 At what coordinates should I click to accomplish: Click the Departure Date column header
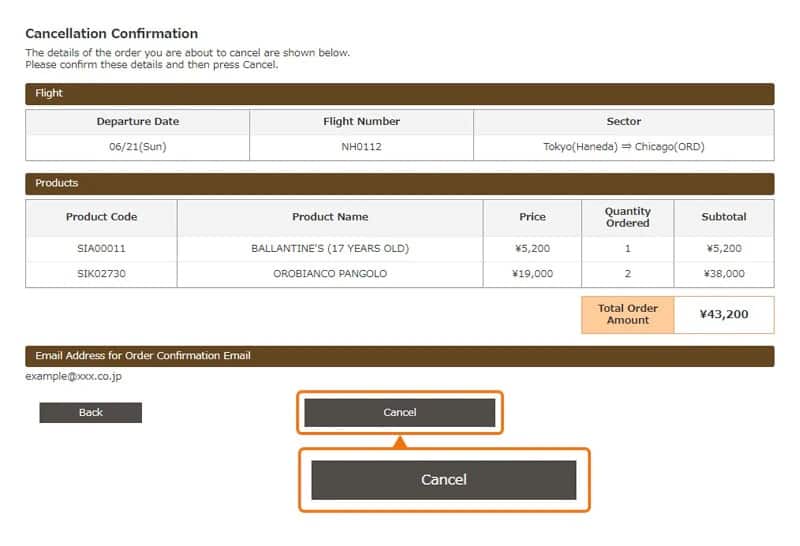138,121
